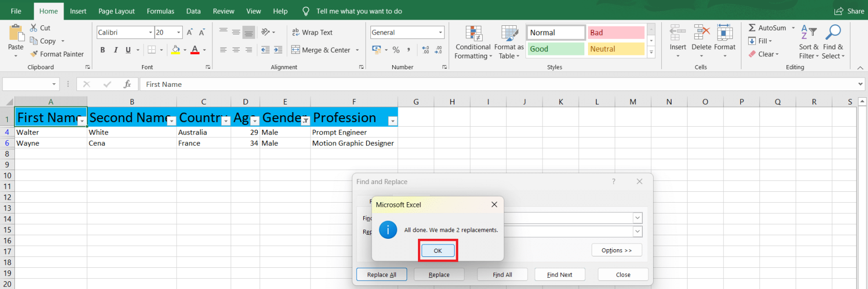Apply Comma Style format
The height and width of the screenshot is (289, 868).
click(409, 50)
